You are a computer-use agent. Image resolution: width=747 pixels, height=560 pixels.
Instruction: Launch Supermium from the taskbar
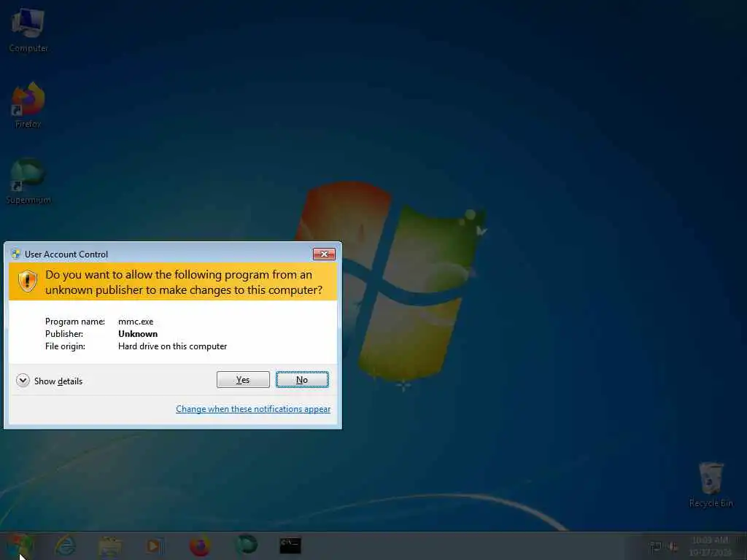[x=247, y=545]
